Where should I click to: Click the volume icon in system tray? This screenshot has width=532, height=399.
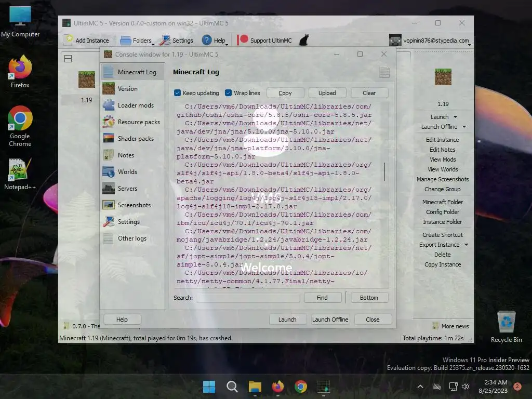[465, 387]
